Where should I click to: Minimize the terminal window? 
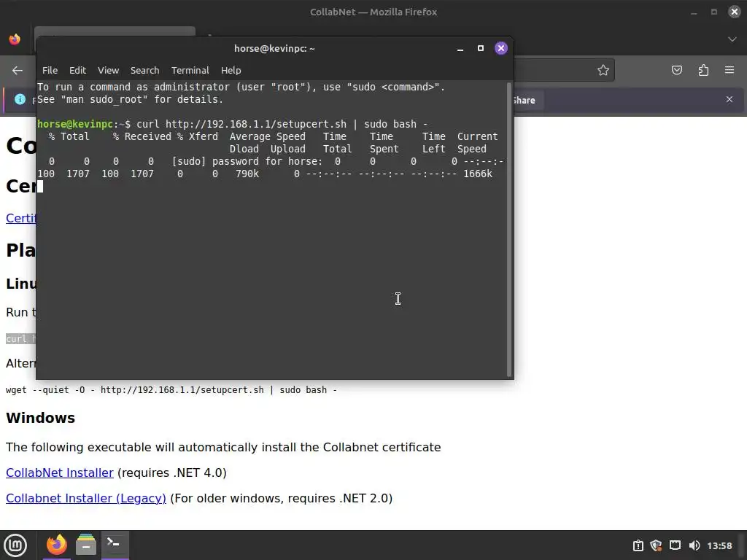point(460,49)
